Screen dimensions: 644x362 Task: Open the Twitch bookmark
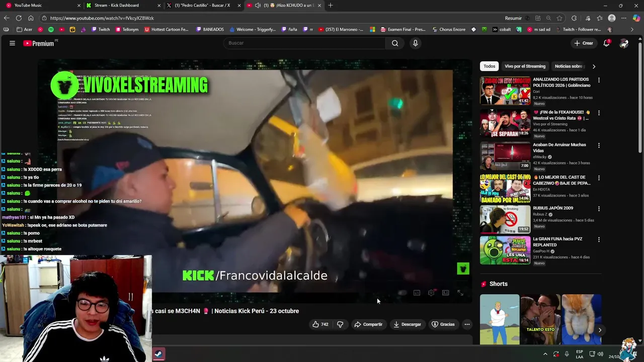[101, 30]
